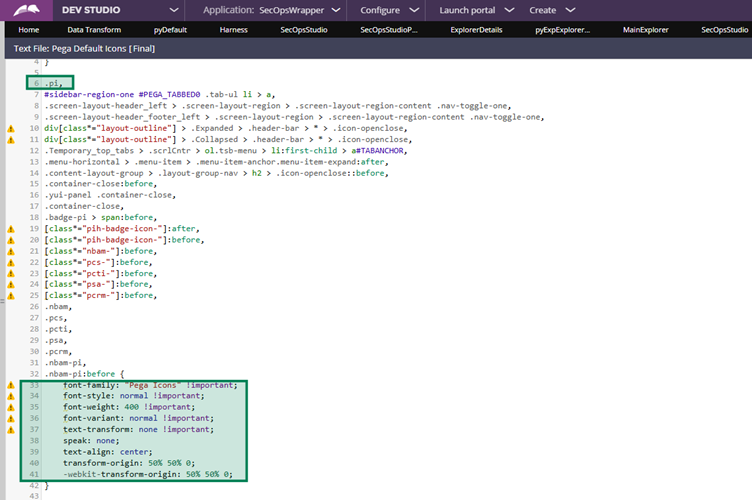Screen dimensions: 752x500
Task: Click the warning icon on line 22
Action: (11, 262)
